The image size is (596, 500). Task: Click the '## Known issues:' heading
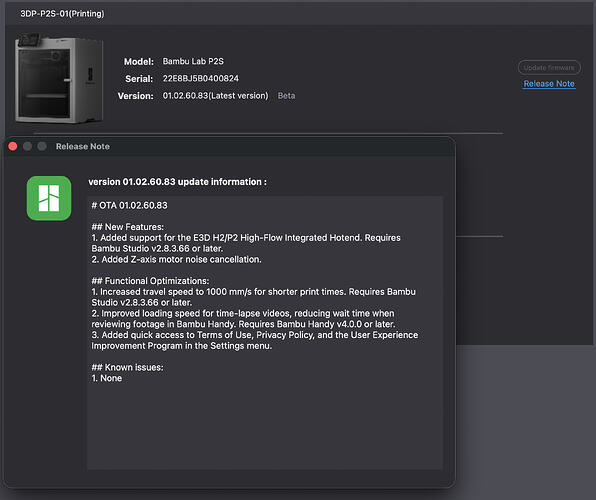pos(127,367)
